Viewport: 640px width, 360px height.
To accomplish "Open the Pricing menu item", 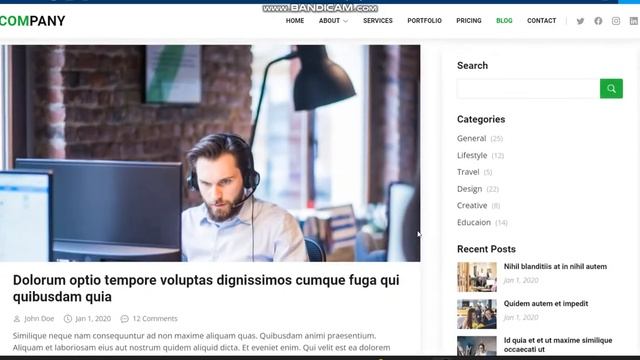I will point(469,21).
